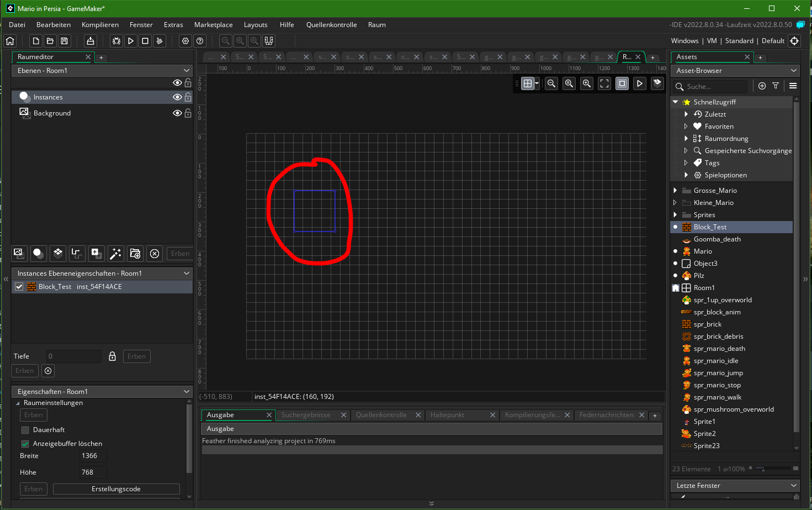Click the clean (broom) icon in toolbar
Image resolution: width=812 pixels, height=510 pixels.
[160, 41]
